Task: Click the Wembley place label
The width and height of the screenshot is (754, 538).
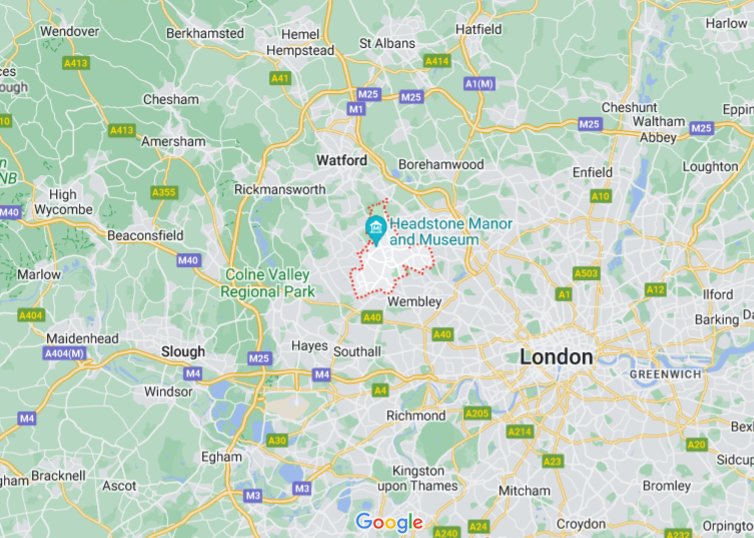Action: pos(414,302)
